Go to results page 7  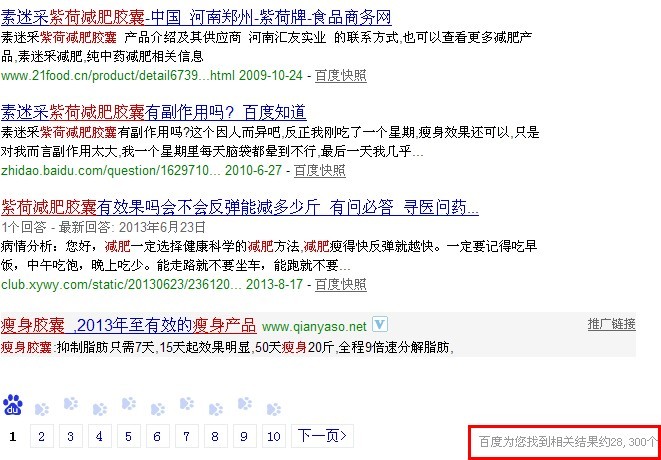pyautogui.click(x=187, y=436)
